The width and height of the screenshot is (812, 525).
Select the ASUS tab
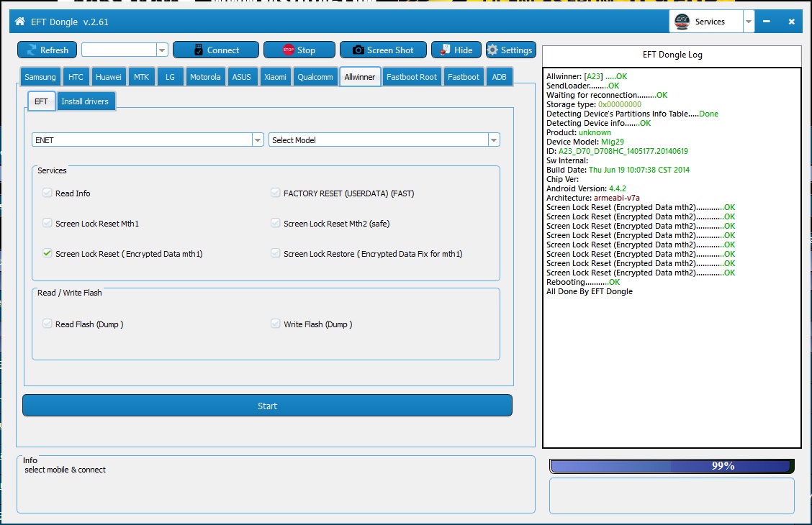(x=241, y=76)
